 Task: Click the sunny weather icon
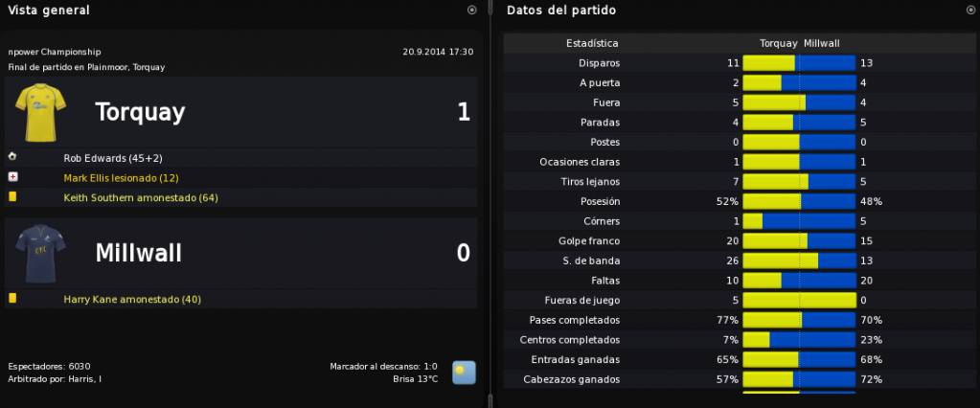(x=464, y=373)
